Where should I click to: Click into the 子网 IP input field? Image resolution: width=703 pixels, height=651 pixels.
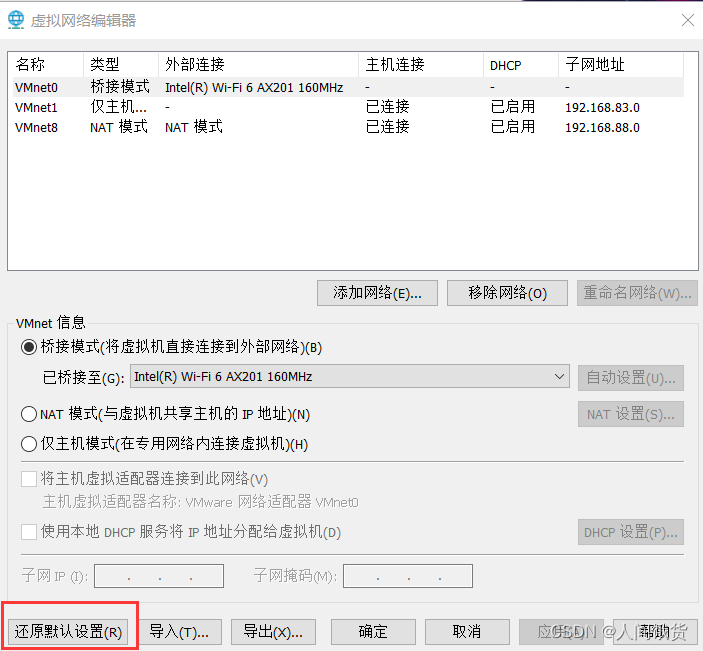159,576
